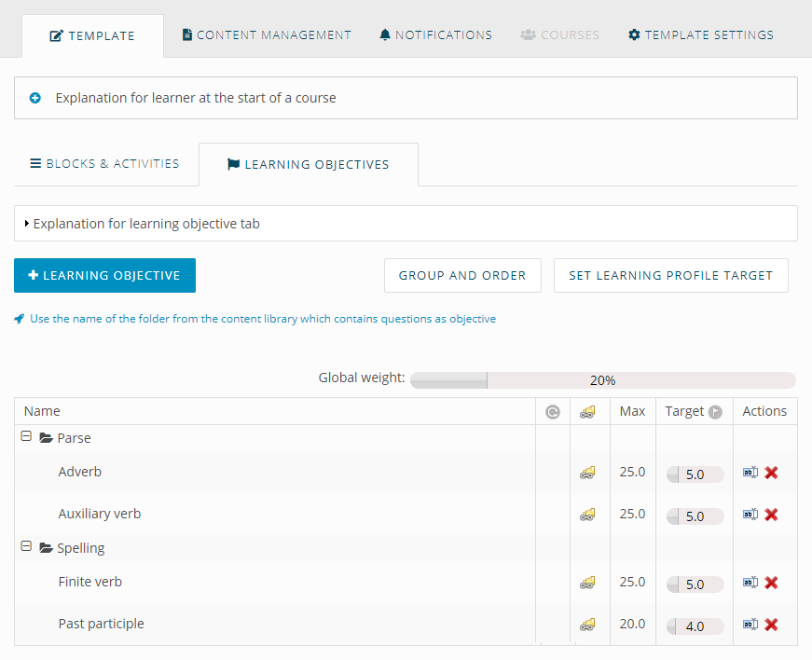Select the Learning Objectives tab
This screenshot has height=660, width=812.
[x=309, y=165]
